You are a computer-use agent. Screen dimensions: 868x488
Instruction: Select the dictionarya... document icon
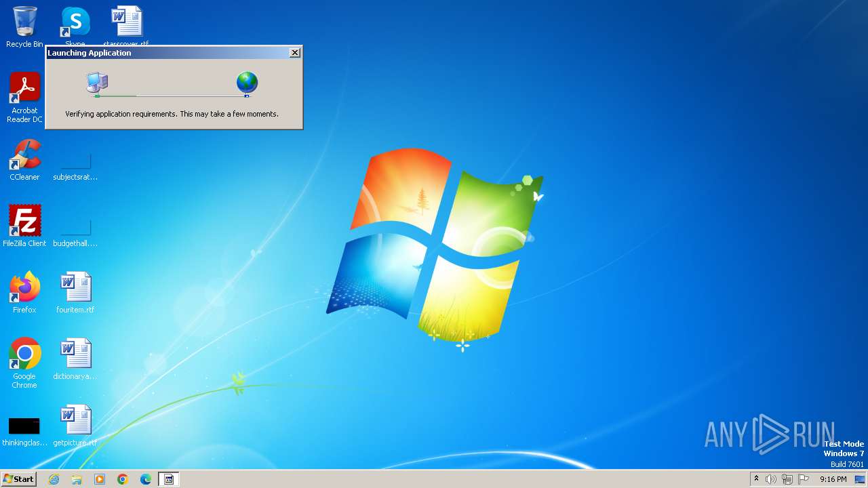click(x=75, y=359)
